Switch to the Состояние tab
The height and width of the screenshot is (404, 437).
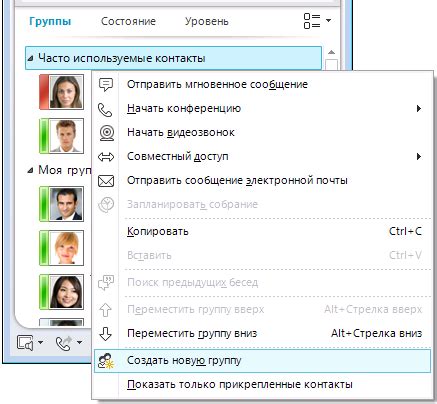coord(128,21)
